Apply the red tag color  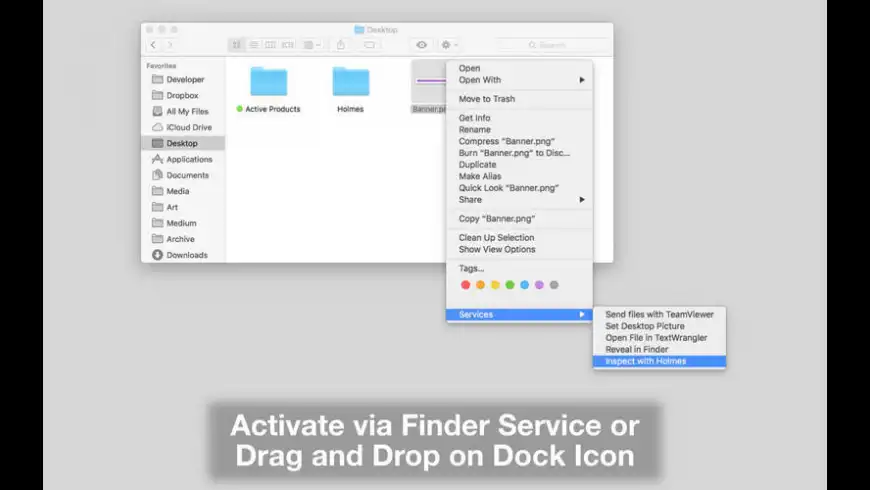[x=466, y=285]
